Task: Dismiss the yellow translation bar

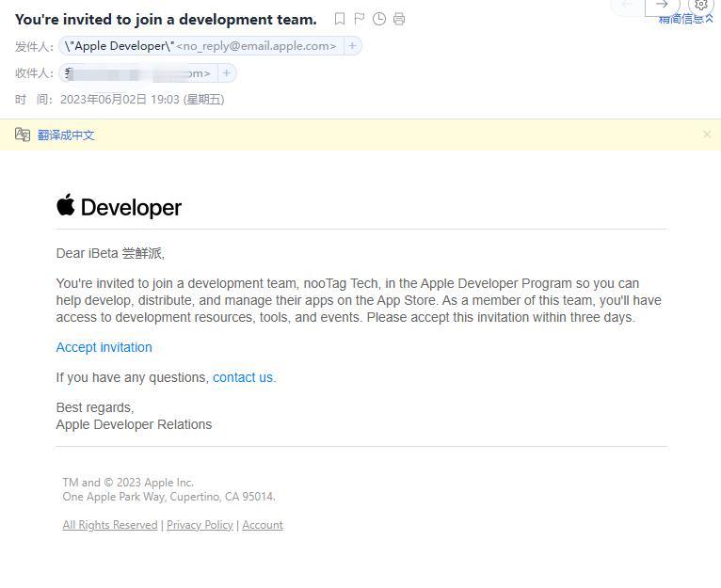Action: point(707,135)
